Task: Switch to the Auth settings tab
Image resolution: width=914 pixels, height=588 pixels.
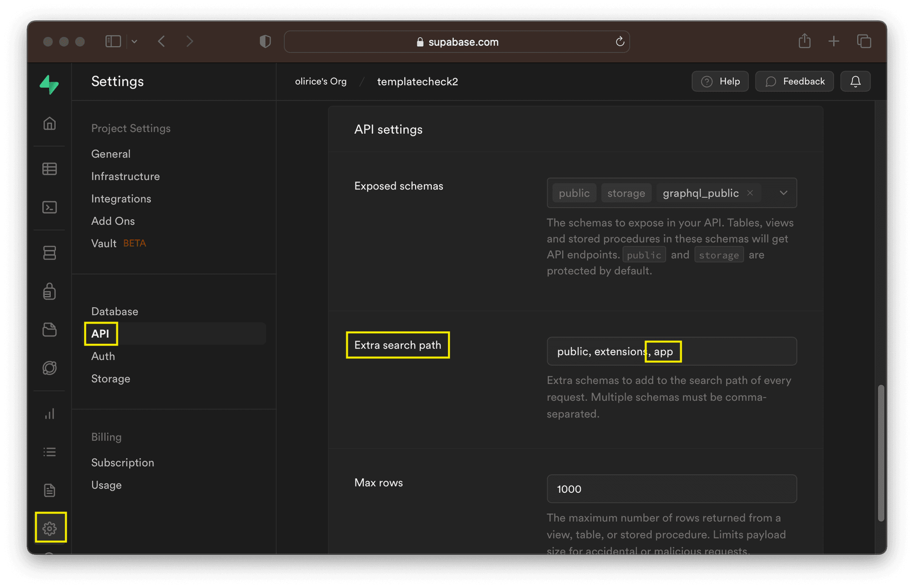Action: [103, 356]
